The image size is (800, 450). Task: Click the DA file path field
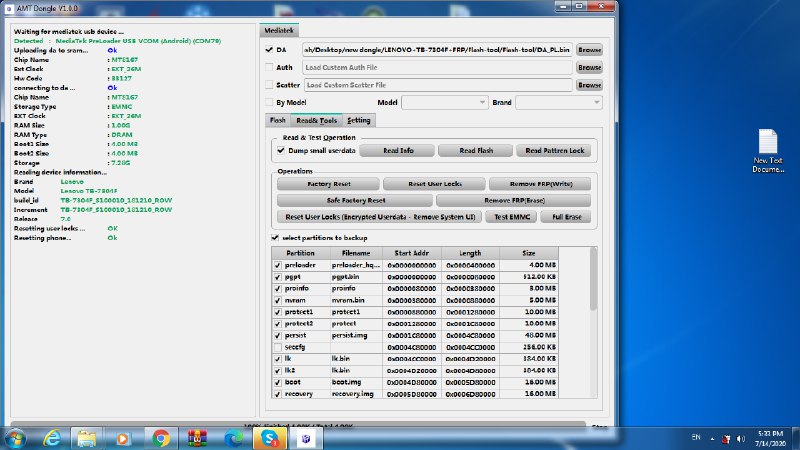[x=437, y=49]
